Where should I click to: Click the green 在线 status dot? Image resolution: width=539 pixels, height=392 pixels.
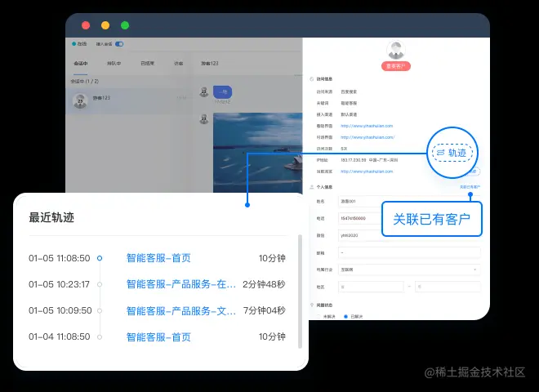[73, 44]
